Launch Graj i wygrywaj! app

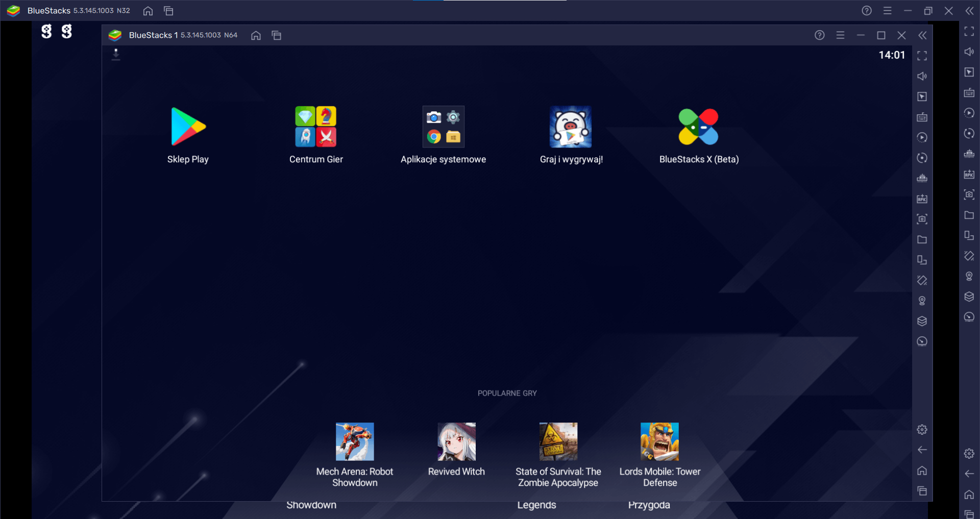coord(571,127)
